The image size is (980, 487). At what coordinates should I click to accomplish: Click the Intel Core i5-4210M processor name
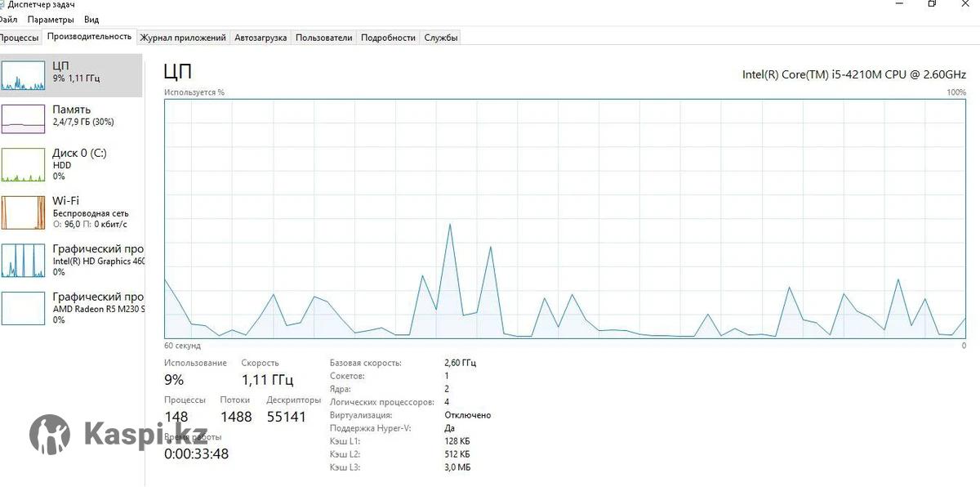pos(853,74)
